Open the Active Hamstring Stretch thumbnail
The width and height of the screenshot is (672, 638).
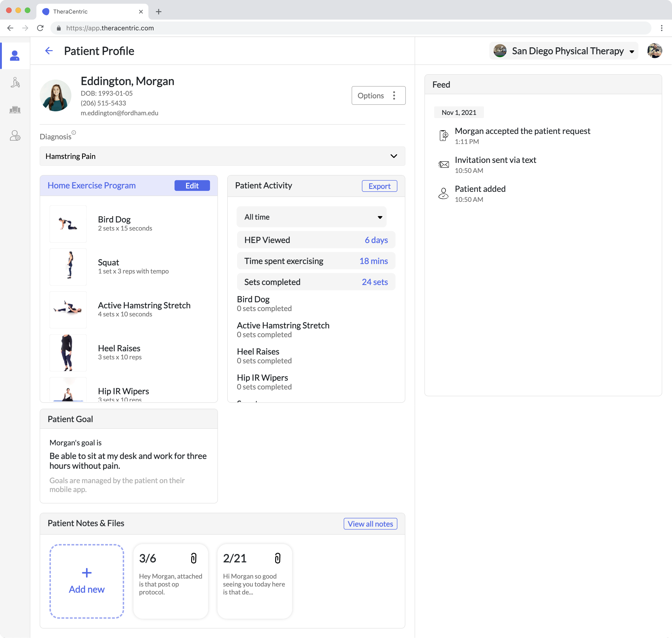(68, 309)
